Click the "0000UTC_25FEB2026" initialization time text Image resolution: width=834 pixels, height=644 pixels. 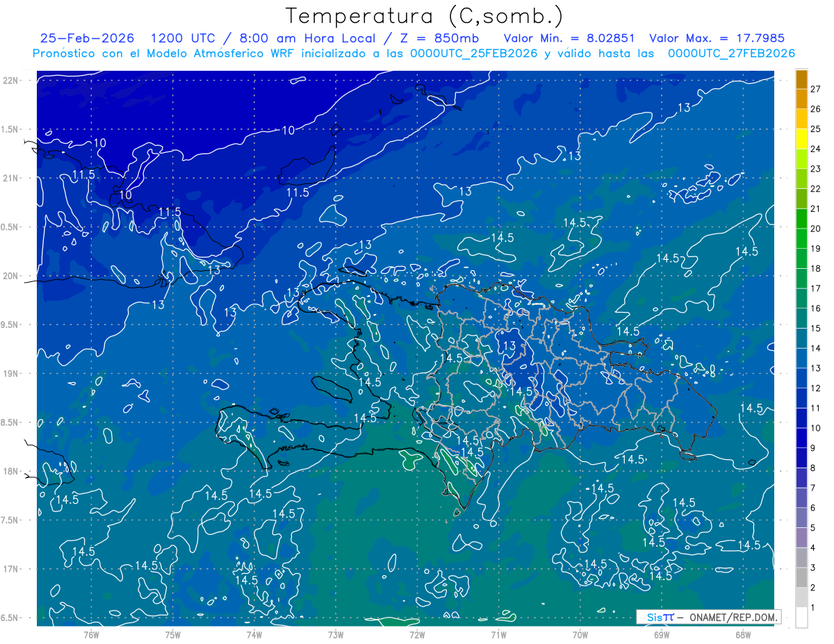point(474,53)
